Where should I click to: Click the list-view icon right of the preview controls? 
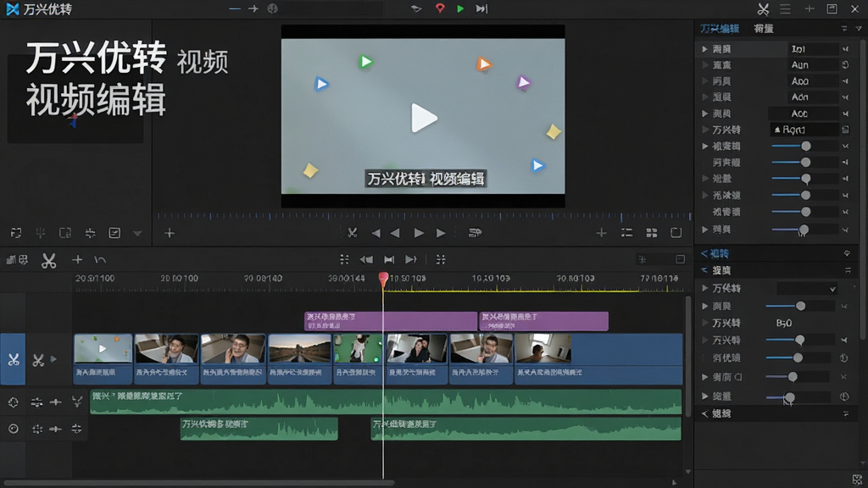tap(626, 233)
